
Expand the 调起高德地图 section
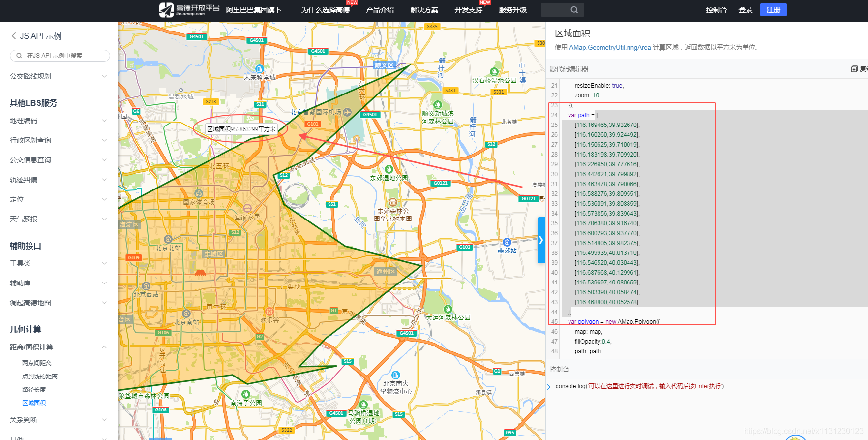click(x=59, y=303)
